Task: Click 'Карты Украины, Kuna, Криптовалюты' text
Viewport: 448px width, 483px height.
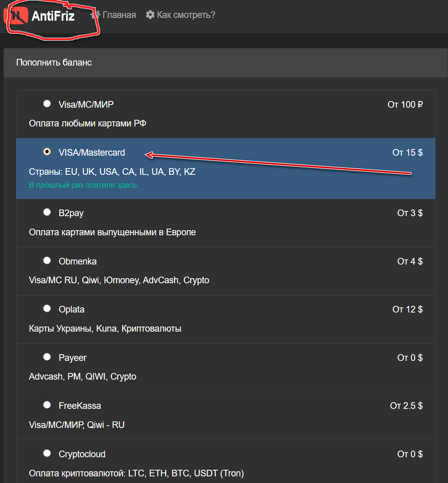Action: pos(105,329)
